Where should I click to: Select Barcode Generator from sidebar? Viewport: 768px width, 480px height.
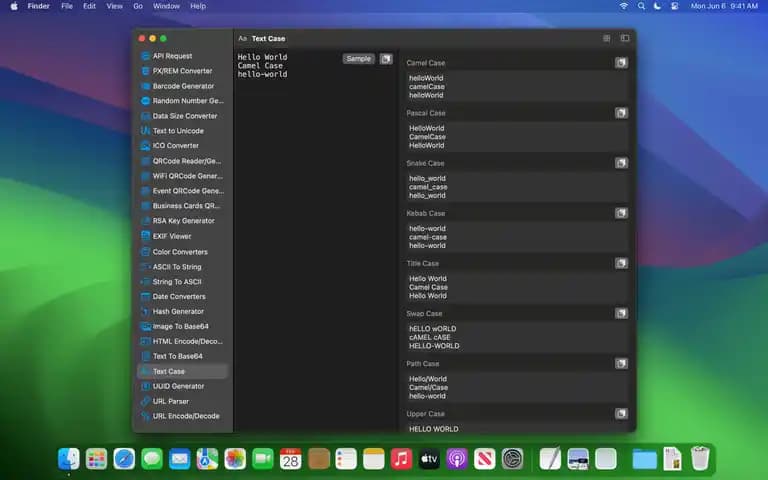(x=182, y=86)
